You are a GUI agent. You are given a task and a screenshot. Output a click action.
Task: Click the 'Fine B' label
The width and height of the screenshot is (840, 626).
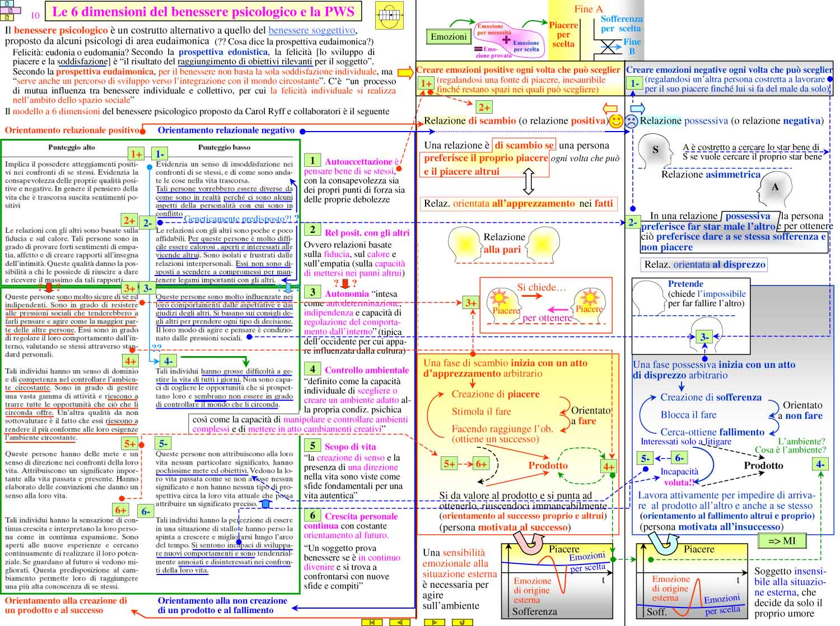tap(632, 46)
